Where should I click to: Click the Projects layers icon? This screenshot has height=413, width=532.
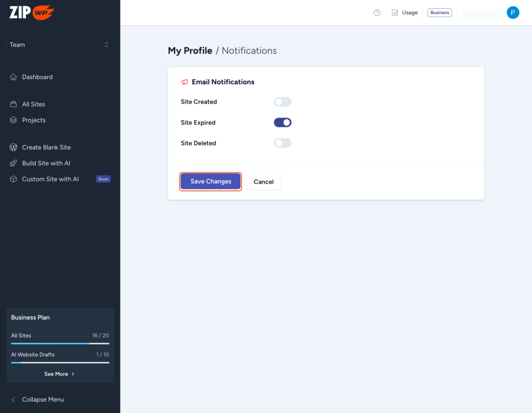click(x=14, y=120)
